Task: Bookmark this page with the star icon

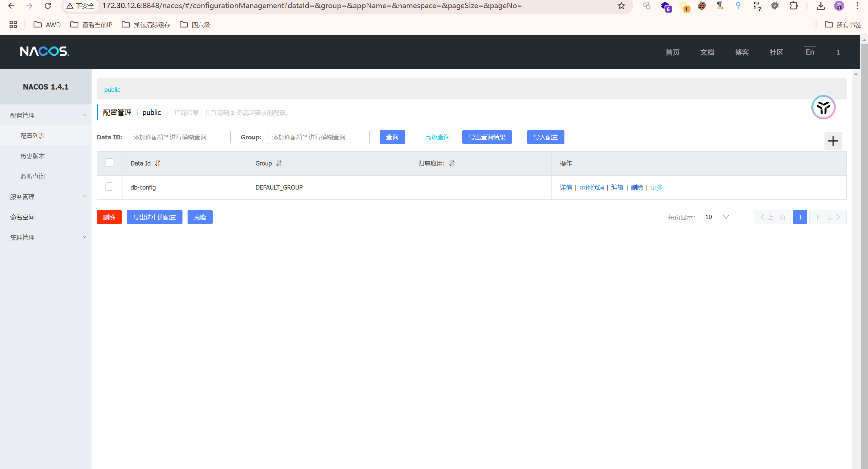Action: pos(621,6)
